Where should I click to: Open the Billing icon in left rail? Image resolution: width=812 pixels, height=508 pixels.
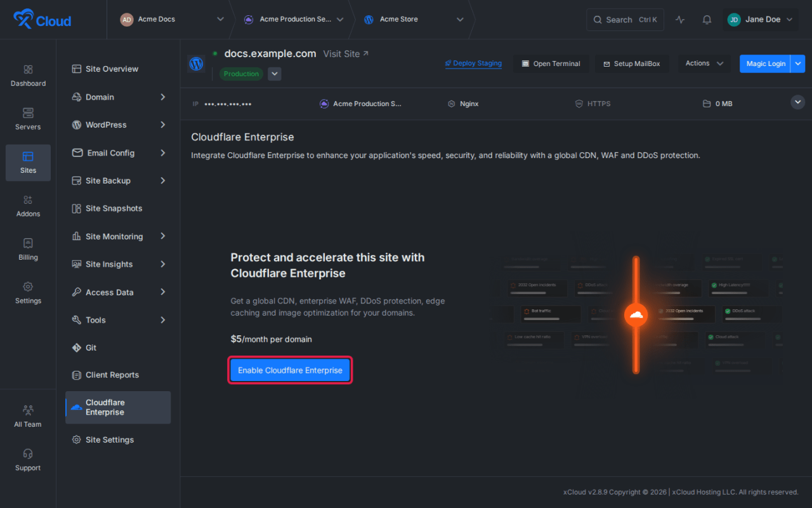click(28, 243)
